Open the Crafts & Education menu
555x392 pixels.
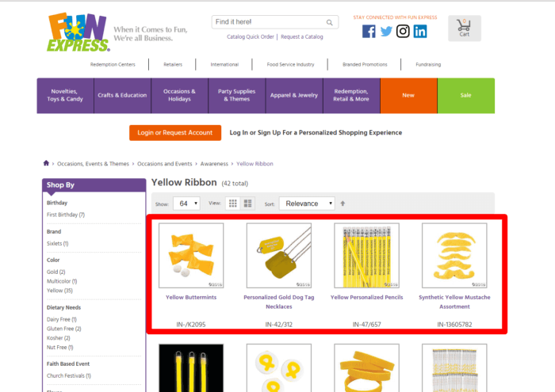tap(122, 95)
